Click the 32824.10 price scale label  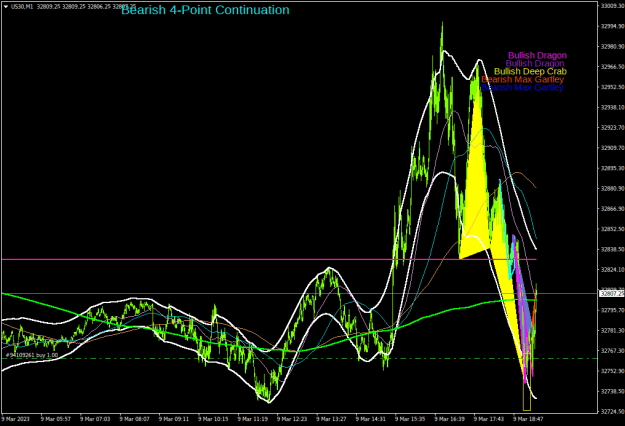click(x=612, y=269)
